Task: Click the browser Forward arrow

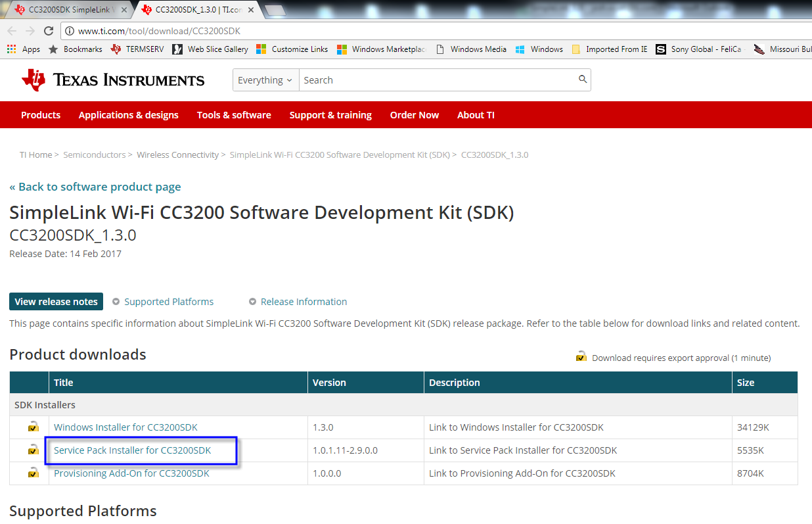Action: [30, 31]
